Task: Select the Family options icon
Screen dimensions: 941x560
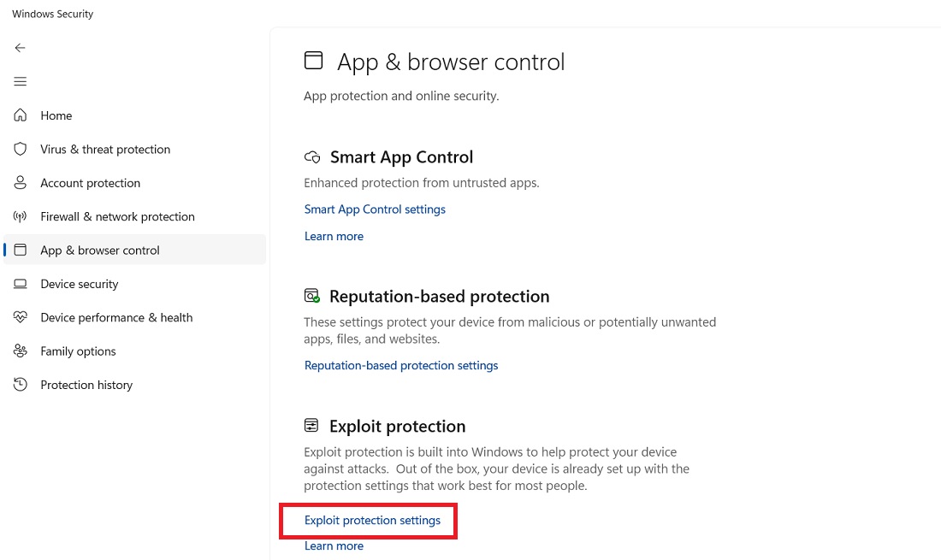Action: [21, 351]
